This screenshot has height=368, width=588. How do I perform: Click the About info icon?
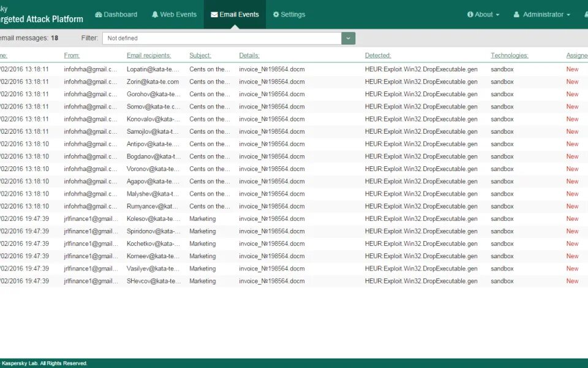click(470, 14)
